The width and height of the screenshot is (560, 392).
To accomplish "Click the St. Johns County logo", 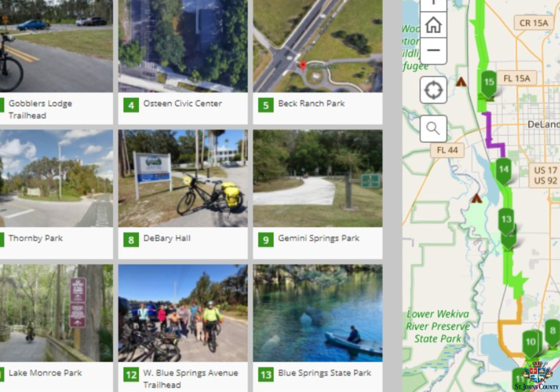I will tap(537, 376).
